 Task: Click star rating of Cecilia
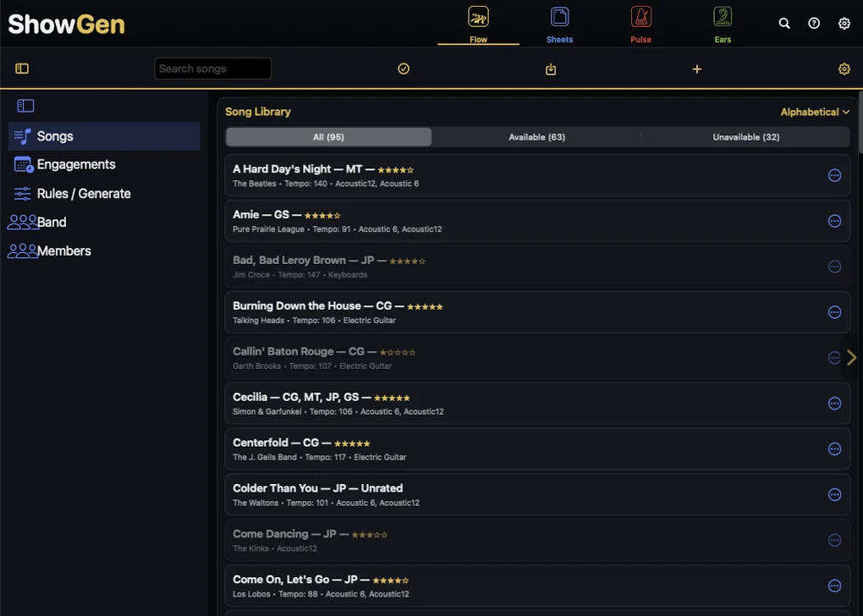[x=392, y=398]
